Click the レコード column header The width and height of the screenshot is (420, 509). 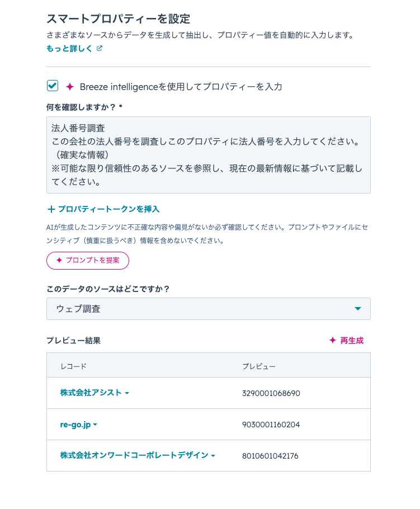(73, 366)
